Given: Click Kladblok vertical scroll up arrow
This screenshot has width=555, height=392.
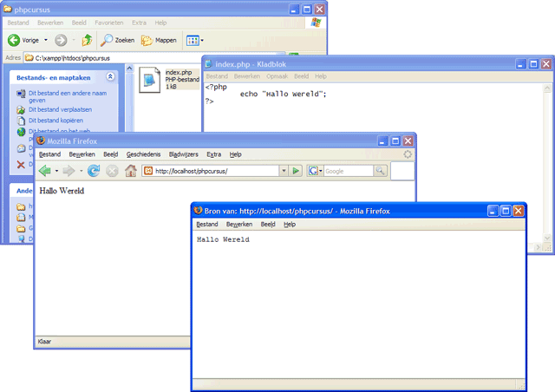Looking at the screenshot, I should tap(547, 88).
